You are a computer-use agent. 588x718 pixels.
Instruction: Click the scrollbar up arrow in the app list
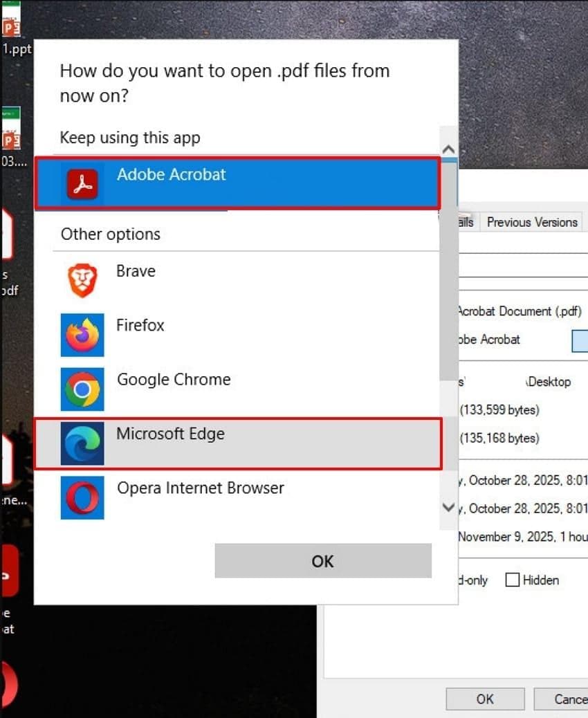coord(448,148)
